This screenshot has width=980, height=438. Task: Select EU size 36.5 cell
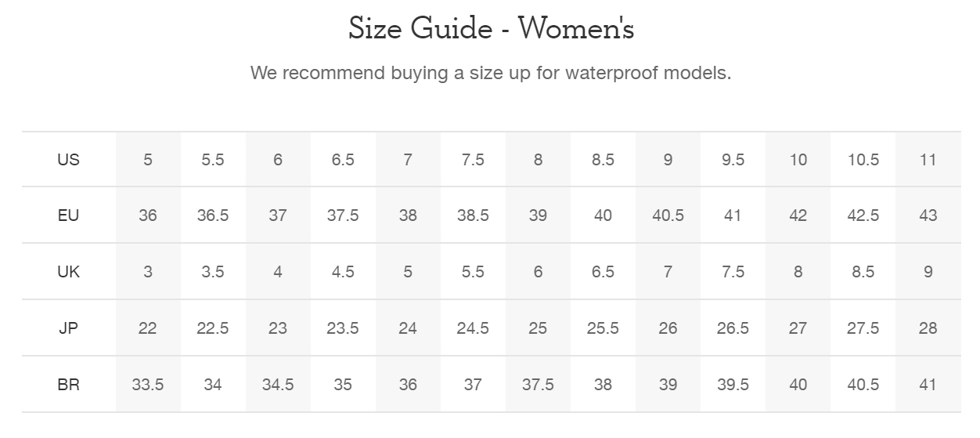tap(213, 215)
